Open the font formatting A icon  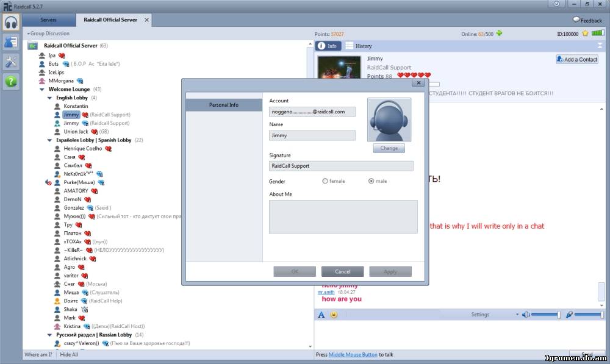point(321,315)
